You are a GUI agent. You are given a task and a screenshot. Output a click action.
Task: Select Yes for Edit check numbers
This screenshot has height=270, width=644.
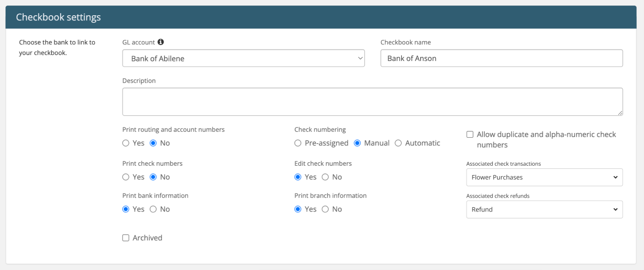click(298, 177)
